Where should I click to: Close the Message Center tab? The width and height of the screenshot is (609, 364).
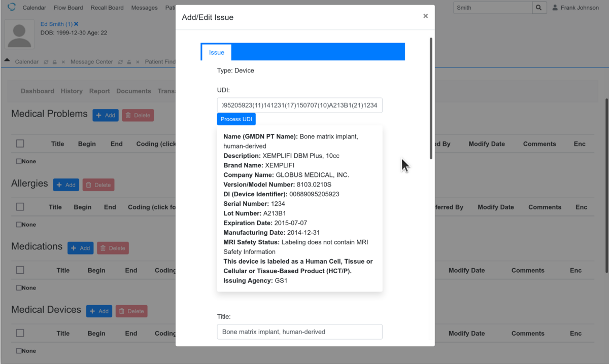pos(138,62)
